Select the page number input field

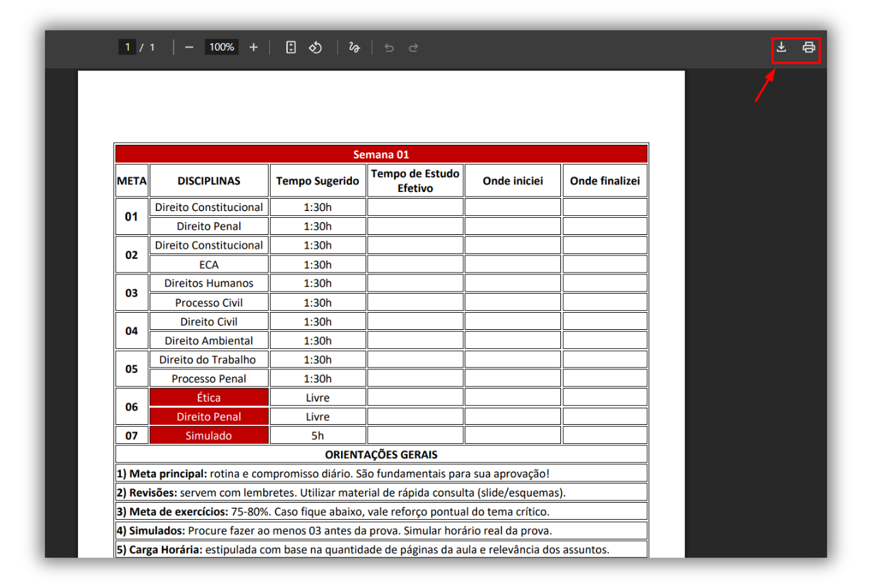(126, 47)
